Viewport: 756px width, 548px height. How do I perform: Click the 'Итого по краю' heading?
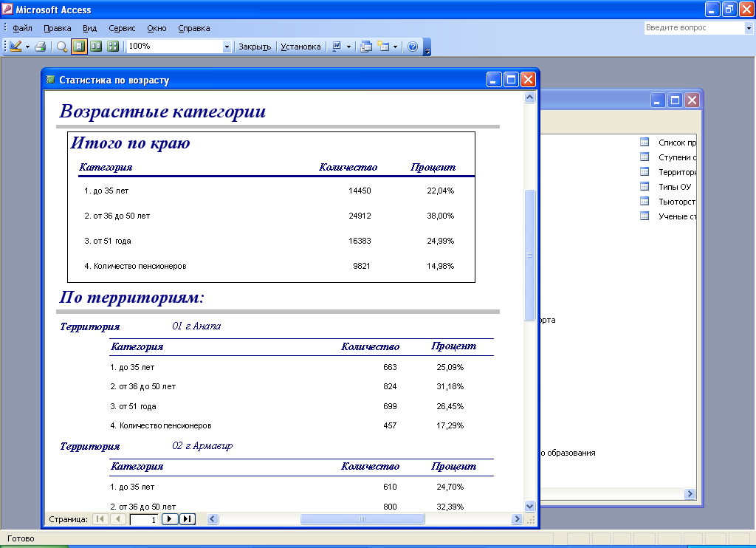130,143
